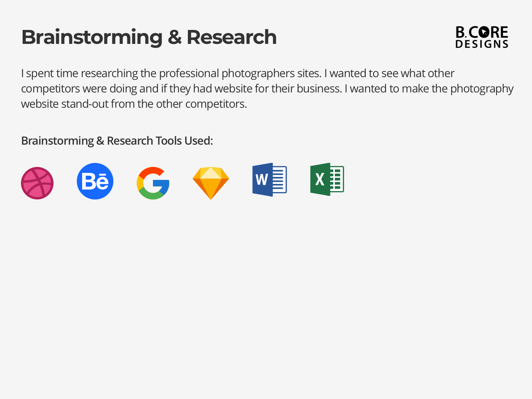
Task: Select the Google G icon
Action: pos(153,183)
